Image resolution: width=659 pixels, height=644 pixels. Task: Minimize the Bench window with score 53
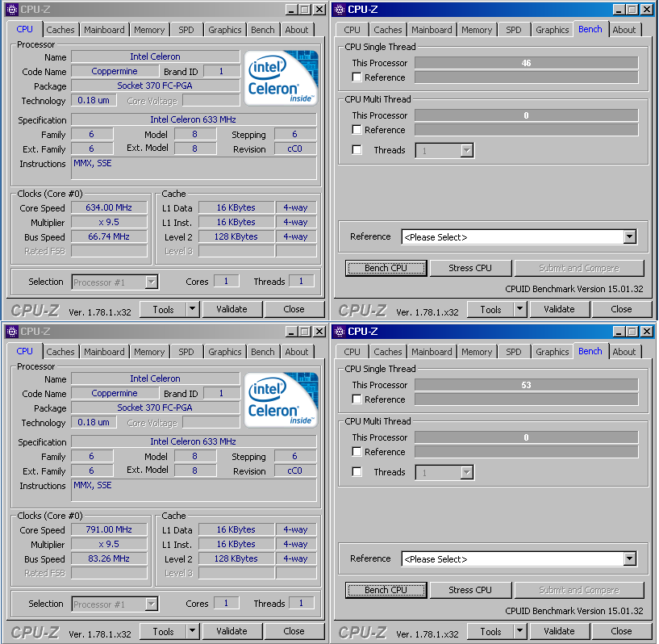(x=619, y=332)
